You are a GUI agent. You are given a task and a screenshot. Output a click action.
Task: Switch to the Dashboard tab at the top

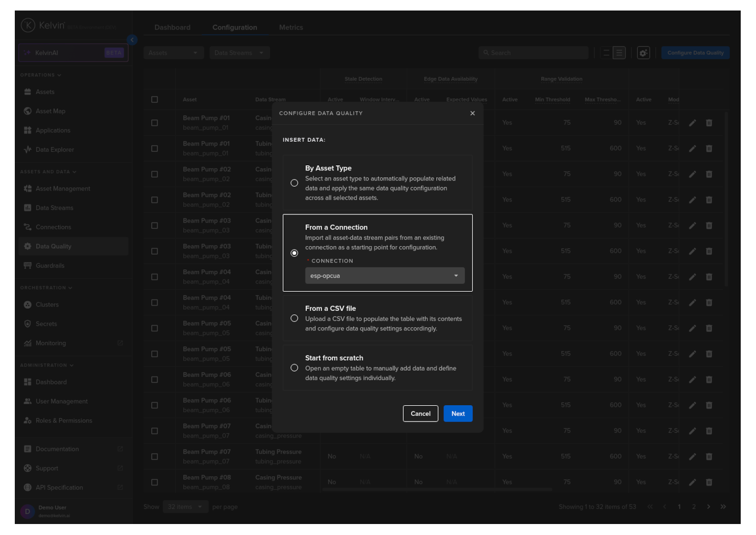pos(172,28)
